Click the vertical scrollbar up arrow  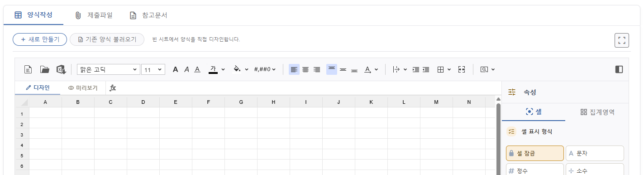(499, 99)
